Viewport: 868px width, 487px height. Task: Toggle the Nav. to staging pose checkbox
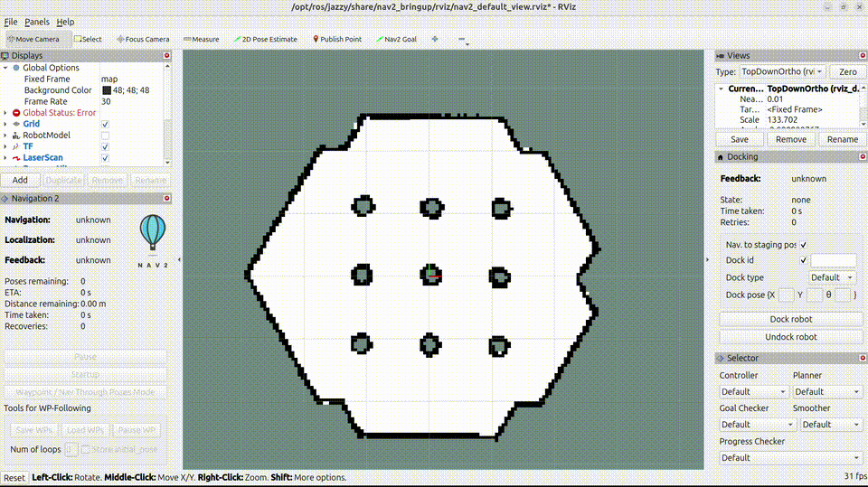click(804, 245)
